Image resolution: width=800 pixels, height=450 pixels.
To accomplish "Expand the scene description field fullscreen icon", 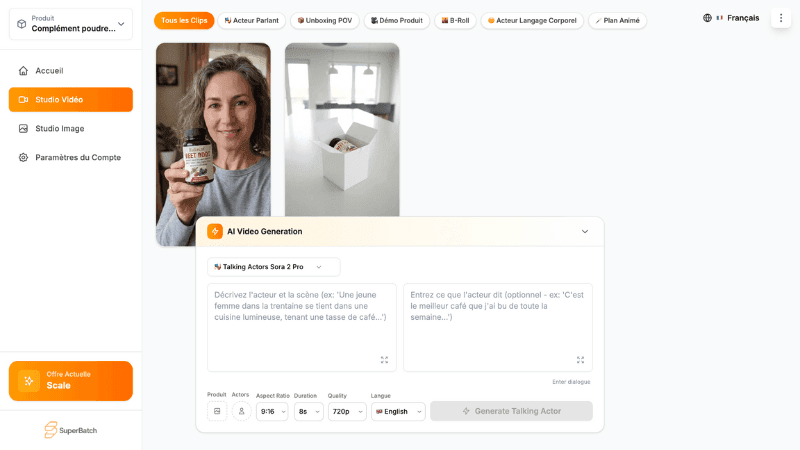I will [384, 360].
